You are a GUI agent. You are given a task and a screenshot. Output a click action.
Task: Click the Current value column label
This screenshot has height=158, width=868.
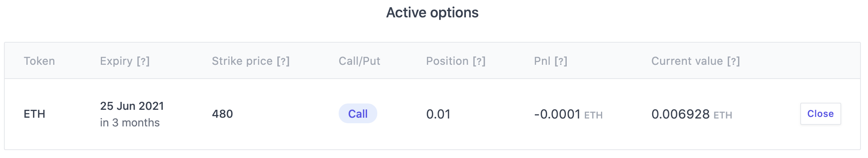tap(687, 61)
